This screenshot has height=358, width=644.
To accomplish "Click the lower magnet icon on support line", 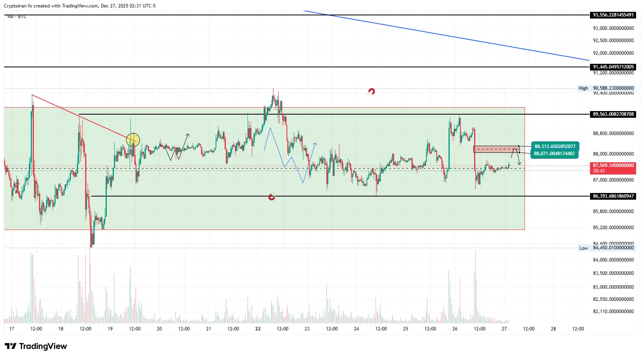I will click(x=272, y=197).
